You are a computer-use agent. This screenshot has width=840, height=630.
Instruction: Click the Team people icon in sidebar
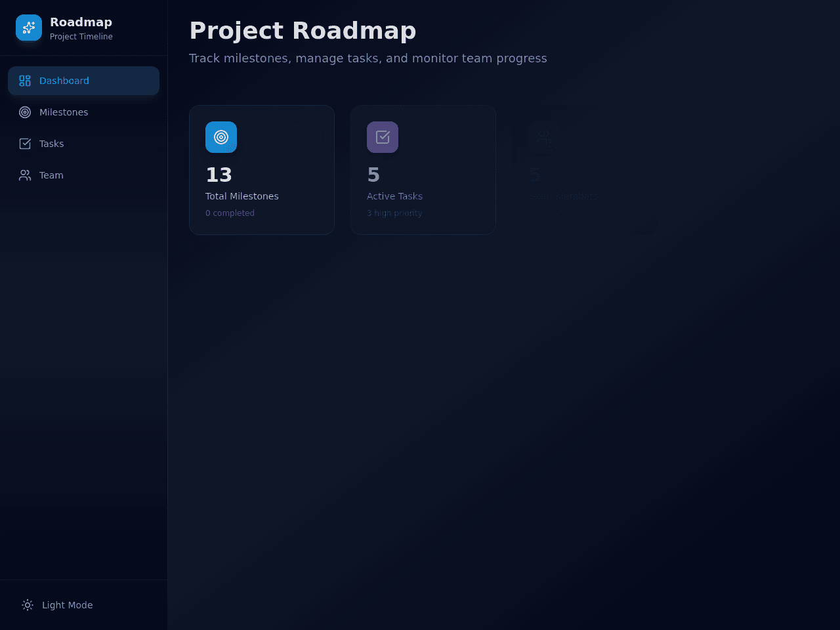25,175
